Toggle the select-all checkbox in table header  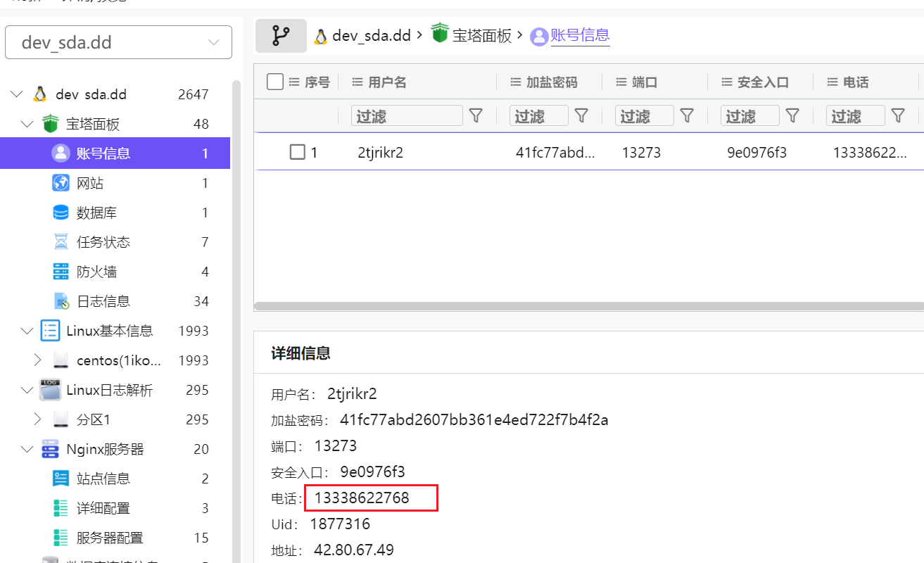point(275,82)
